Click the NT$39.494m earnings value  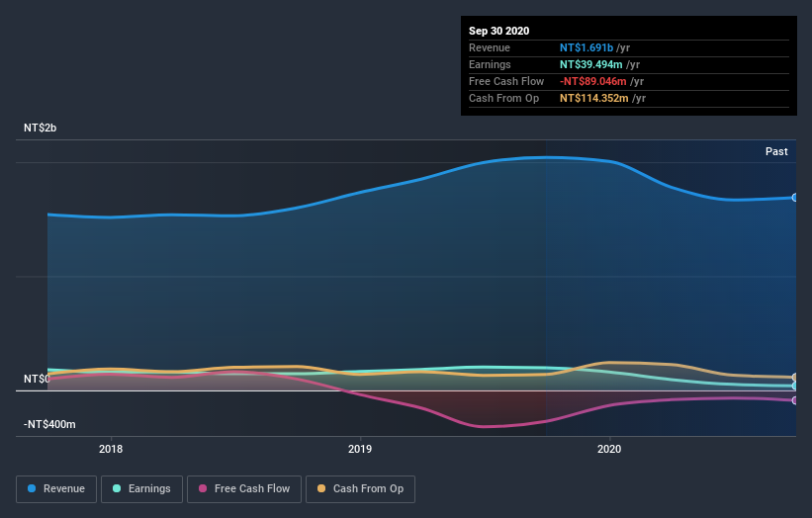(x=590, y=64)
